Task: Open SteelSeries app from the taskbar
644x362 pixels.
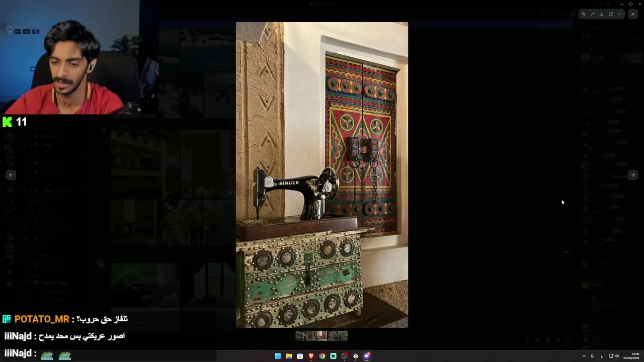Action: point(355,356)
